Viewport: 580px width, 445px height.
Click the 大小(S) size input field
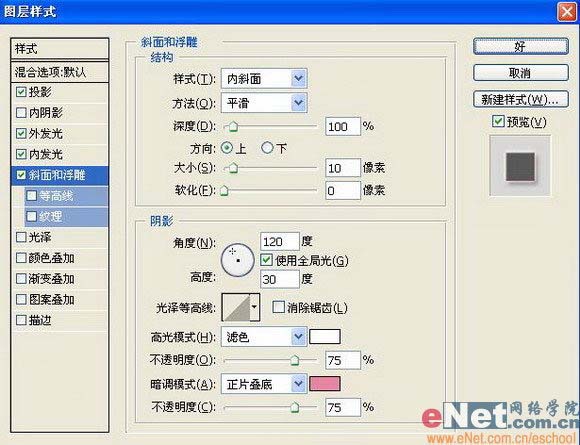343,168
